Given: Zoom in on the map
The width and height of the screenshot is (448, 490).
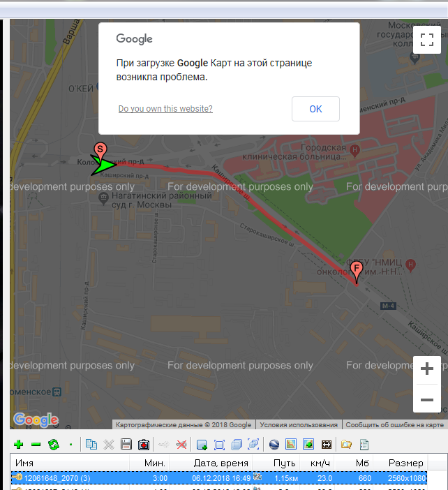Looking at the screenshot, I should point(427,369).
